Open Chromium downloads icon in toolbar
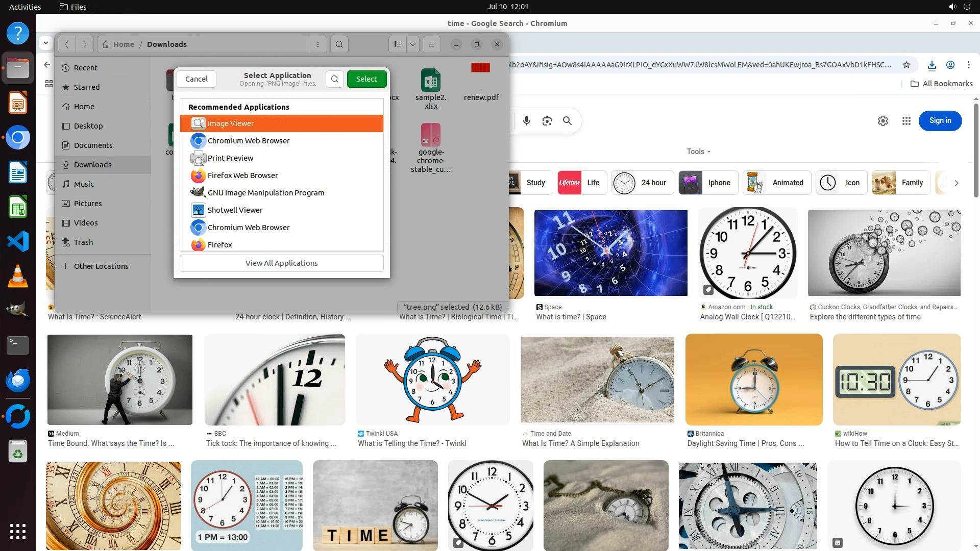Screen dimensions: 980x551 932,65
